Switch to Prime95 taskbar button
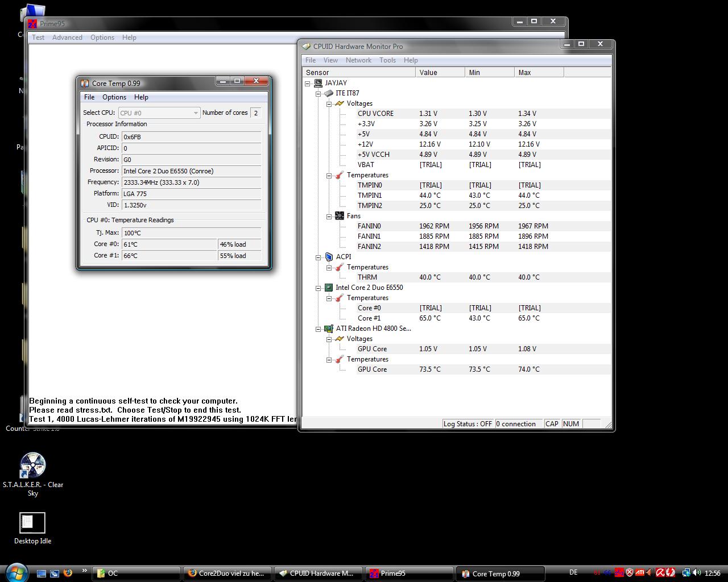Screen dimensions: 728x582 click(x=409, y=573)
